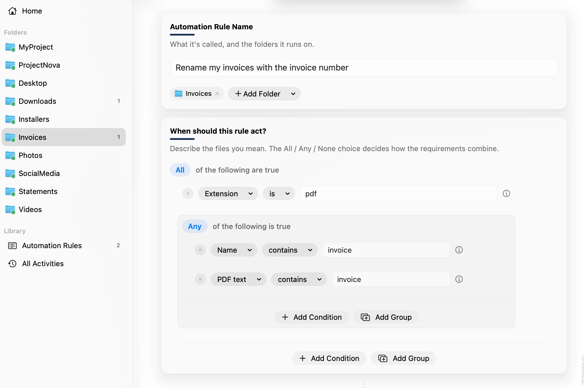Click the group icon on inner Add Group
The image size is (588, 388).
click(x=365, y=317)
